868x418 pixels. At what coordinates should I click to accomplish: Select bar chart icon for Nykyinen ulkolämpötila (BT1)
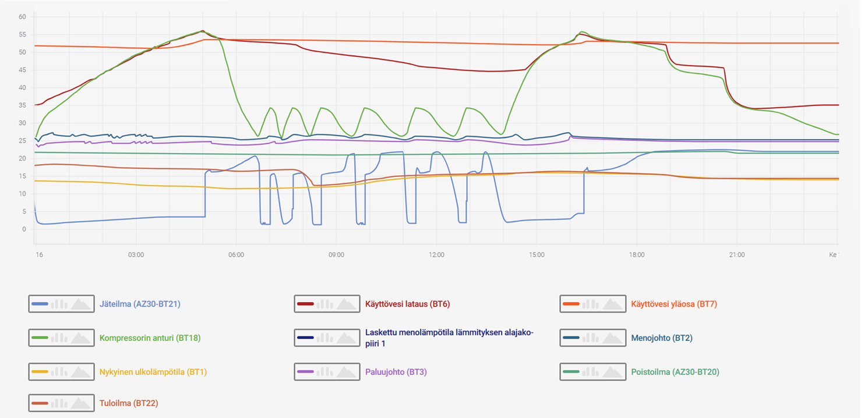click(x=59, y=371)
